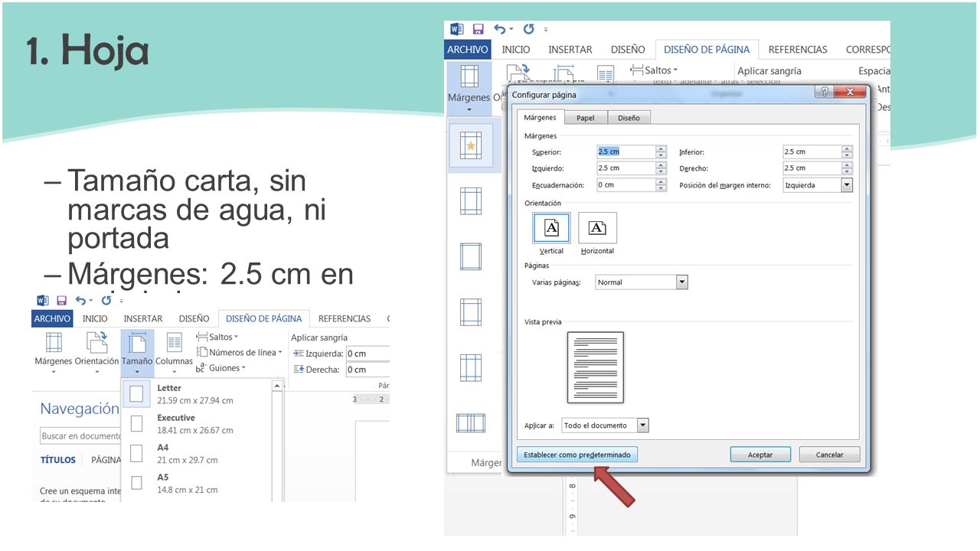
Task: Open Posición del margen interno dropdown
Action: tap(847, 185)
